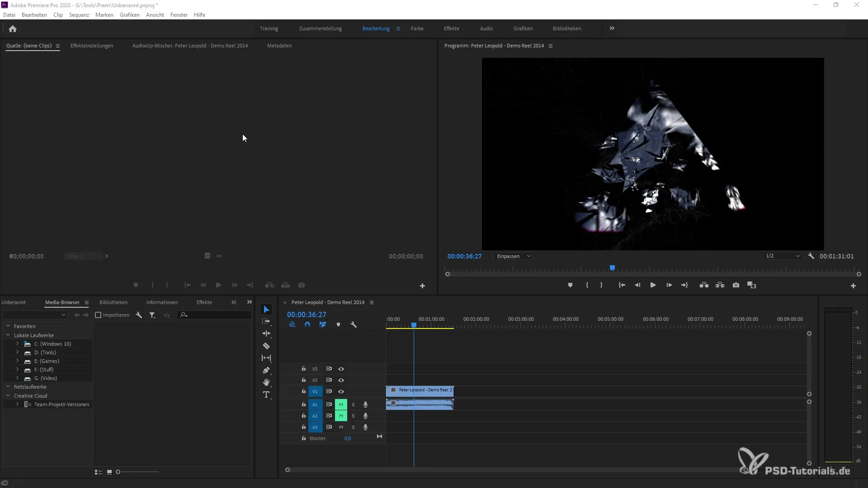Select track target A1
This screenshot has width=868, height=488.
tap(315, 404)
